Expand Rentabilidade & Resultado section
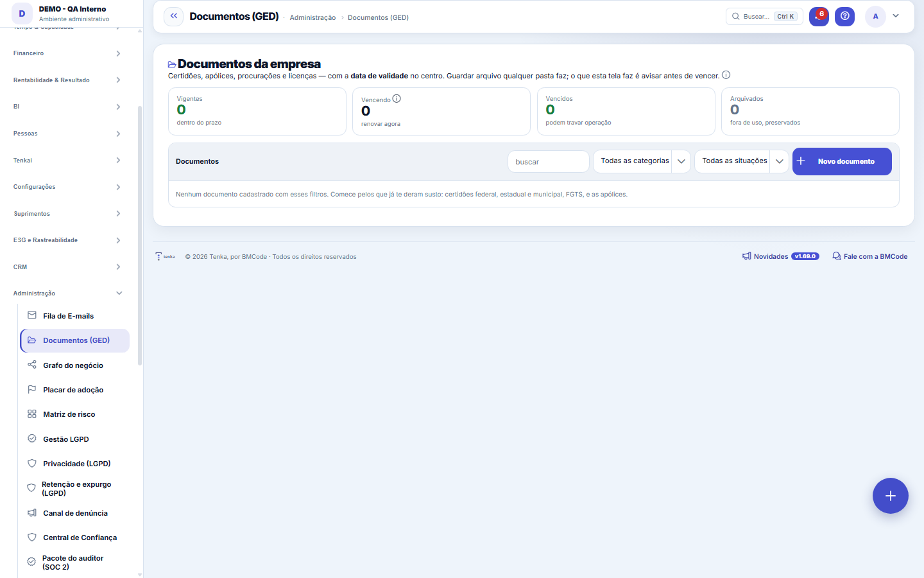Viewport: 924px width, 578px height. 67,80
